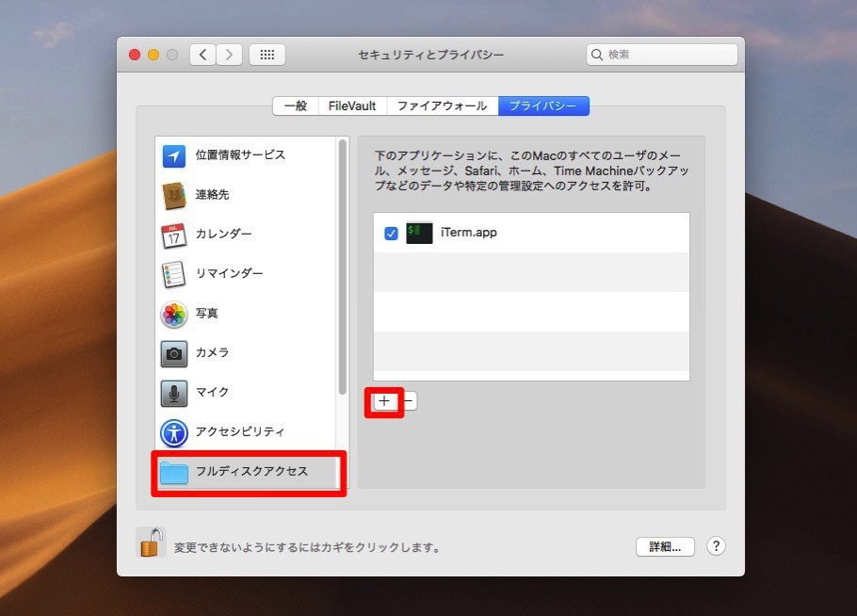Close window with the red button
857x616 pixels.
pos(135,55)
